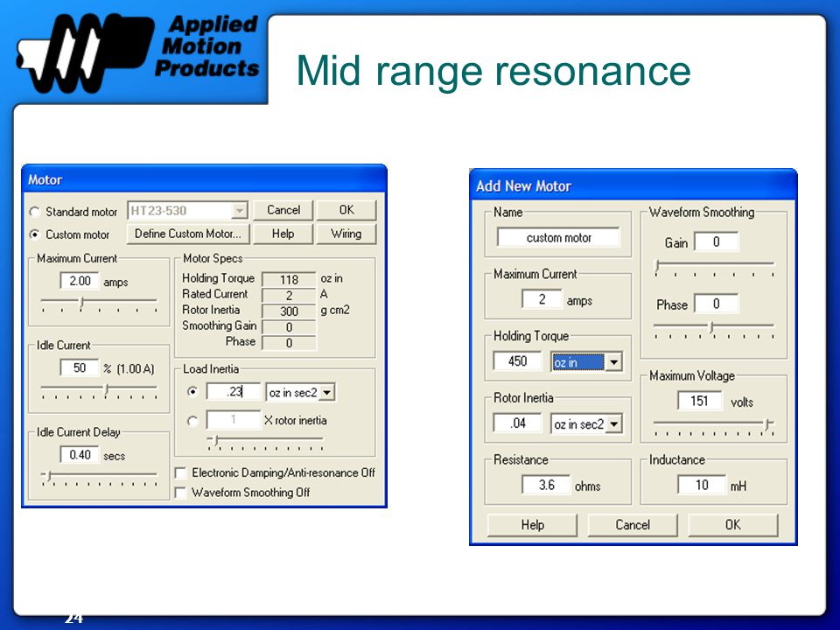The width and height of the screenshot is (840, 630).
Task: Select the Standard motor radio button
Action: pos(35,212)
